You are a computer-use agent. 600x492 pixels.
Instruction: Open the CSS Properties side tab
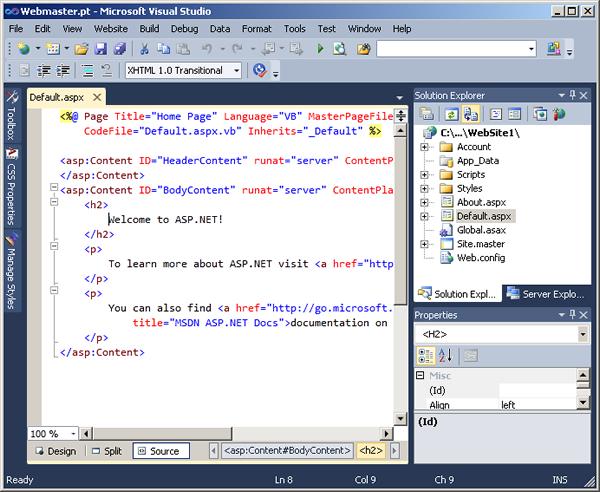point(11,187)
